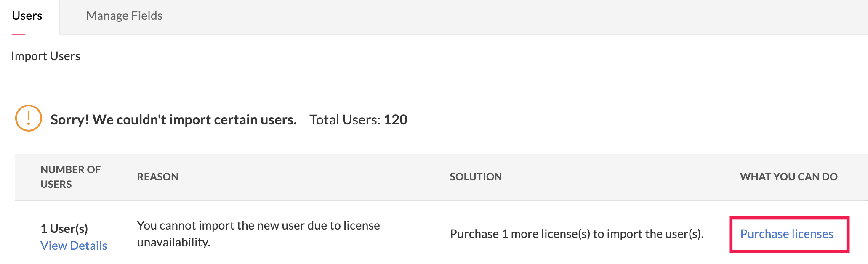The width and height of the screenshot is (868, 264).
Task: Switch to the Users tab
Action: (x=27, y=16)
